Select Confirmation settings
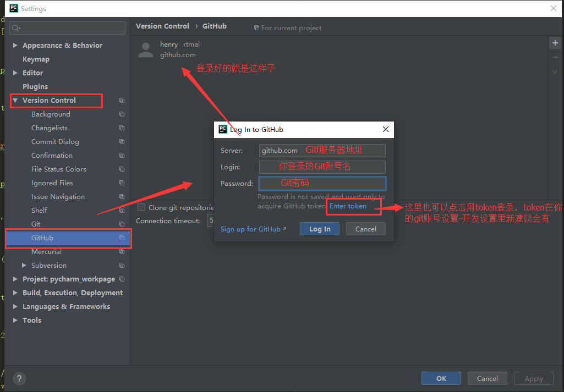 pos(52,155)
